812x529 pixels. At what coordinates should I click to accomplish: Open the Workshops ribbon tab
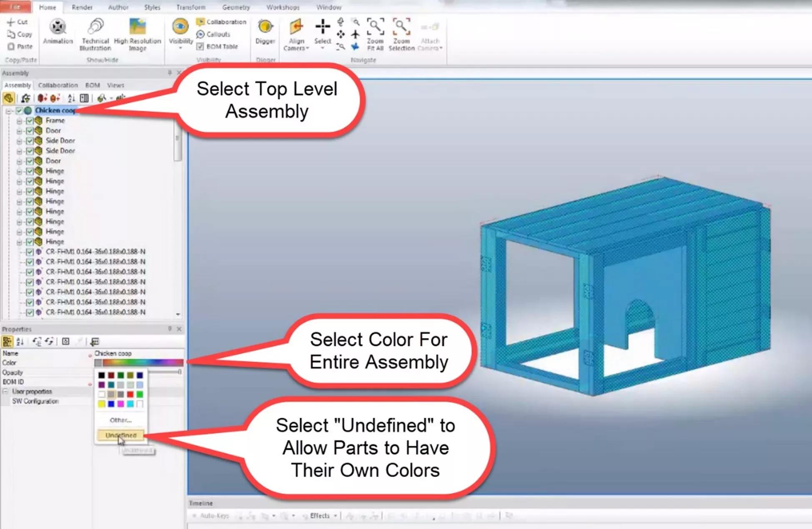pyautogui.click(x=283, y=7)
